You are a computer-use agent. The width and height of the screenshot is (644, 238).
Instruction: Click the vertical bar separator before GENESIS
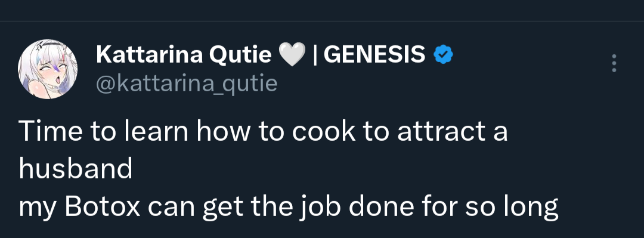(315, 55)
